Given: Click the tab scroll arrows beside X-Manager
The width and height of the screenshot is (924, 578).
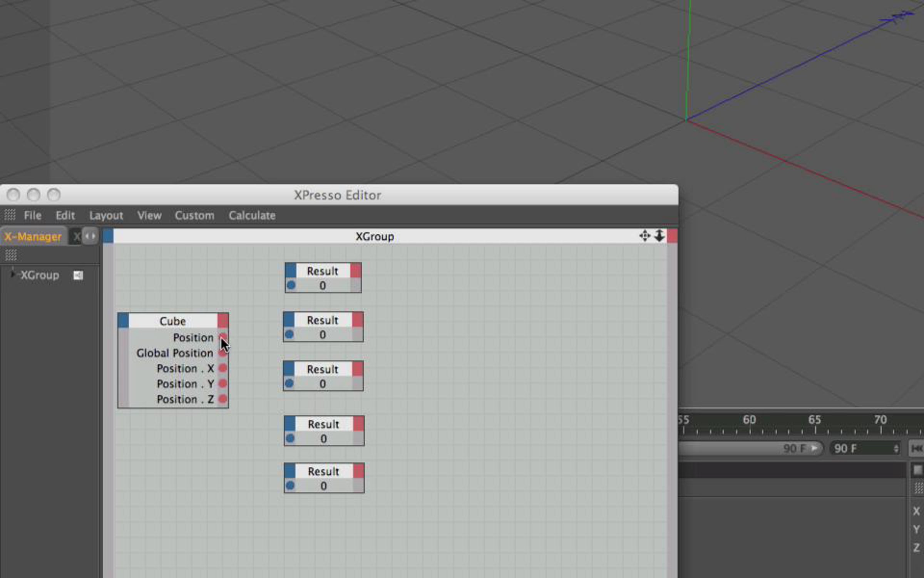Looking at the screenshot, I should [90, 236].
